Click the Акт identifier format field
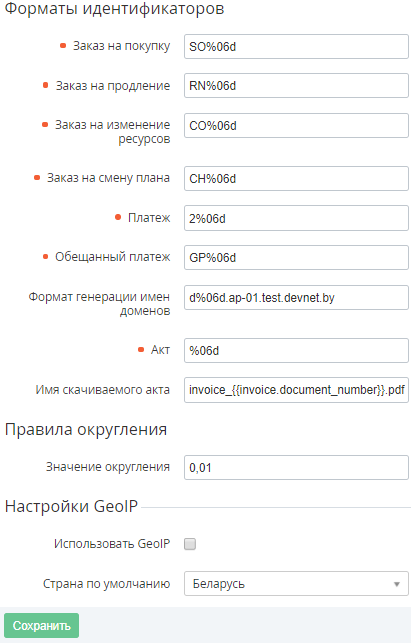Viewport: 411px width, 644px height. click(296, 350)
